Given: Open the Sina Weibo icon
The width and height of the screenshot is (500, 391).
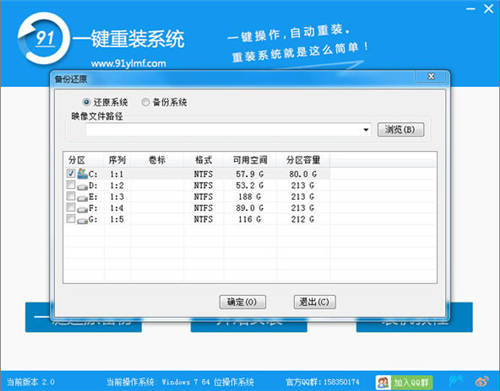Looking at the screenshot, I should pyautogui.click(x=482, y=381).
